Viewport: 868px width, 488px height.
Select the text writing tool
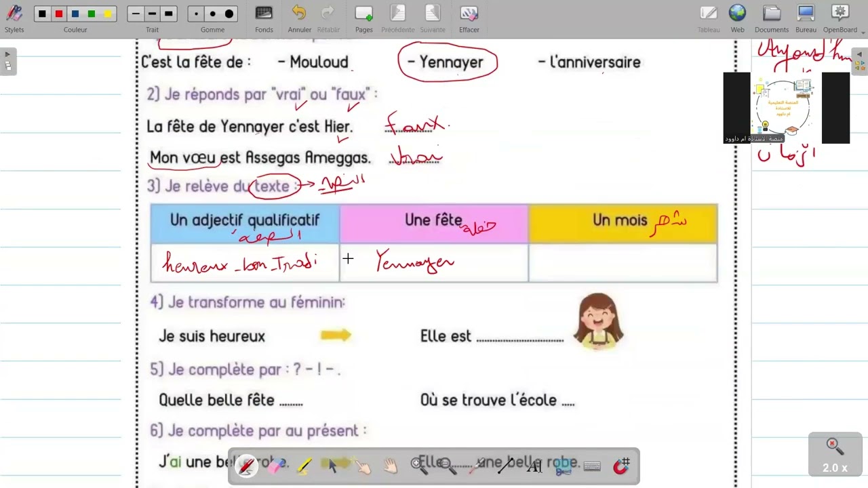point(534,466)
